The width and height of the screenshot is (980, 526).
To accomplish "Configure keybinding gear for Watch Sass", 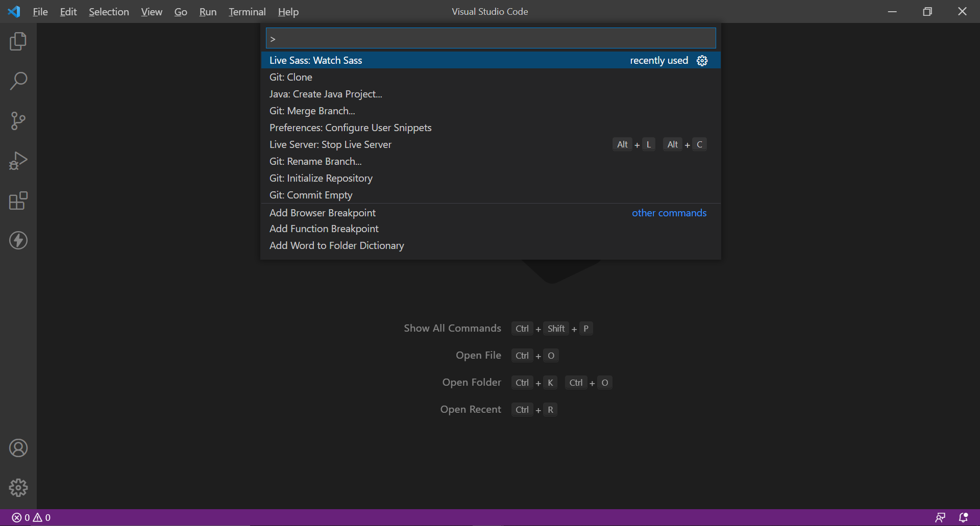I will coord(702,61).
